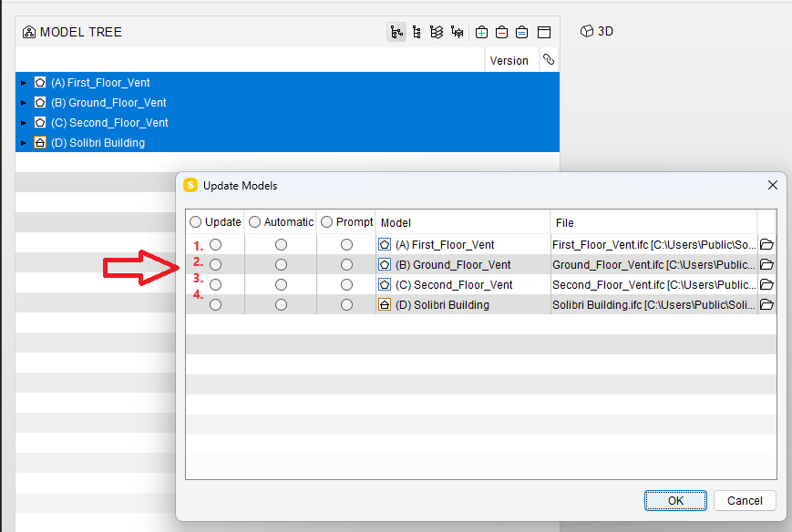Click the Solibri Building.ifc file path cell
The height and width of the screenshot is (532, 792).
click(654, 305)
